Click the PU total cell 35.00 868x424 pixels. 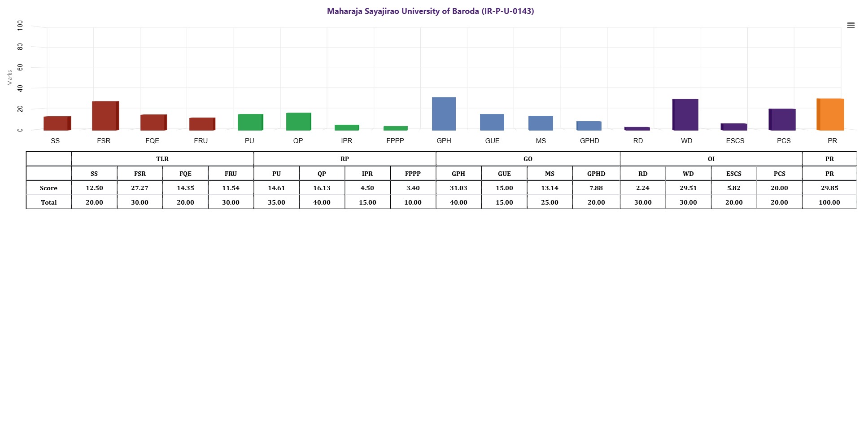(276, 202)
